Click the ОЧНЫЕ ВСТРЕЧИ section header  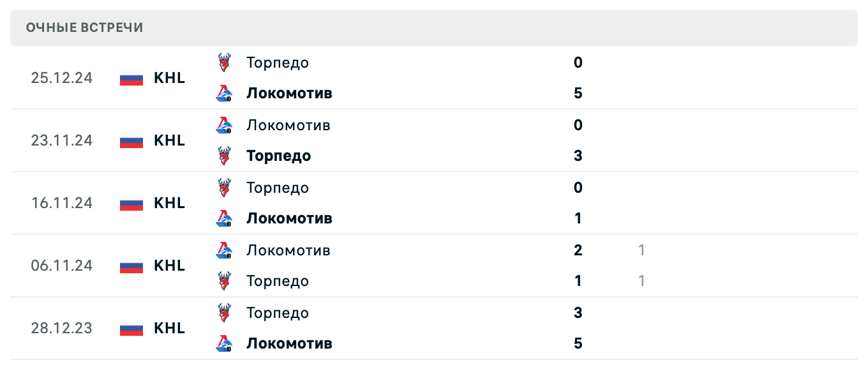(84, 27)
